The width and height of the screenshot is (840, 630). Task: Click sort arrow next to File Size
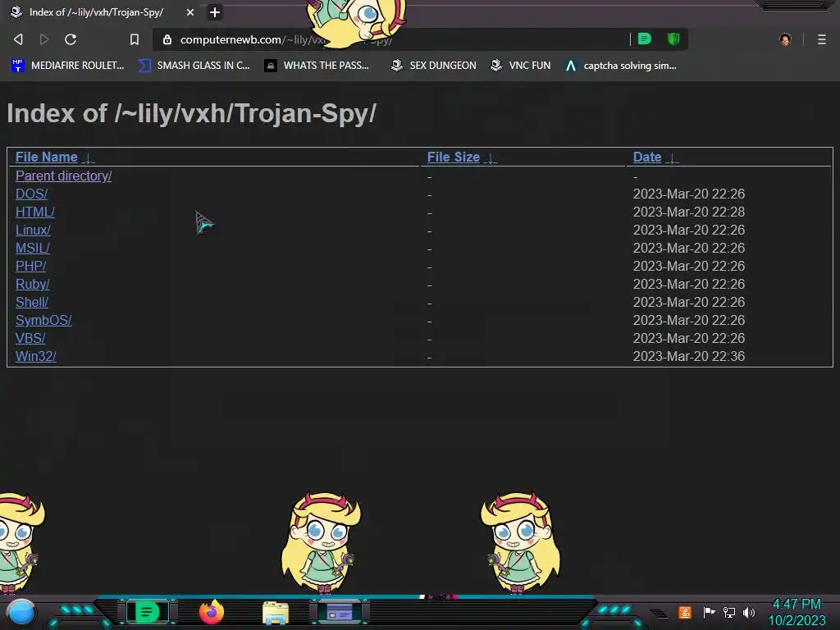click(491, 158)
